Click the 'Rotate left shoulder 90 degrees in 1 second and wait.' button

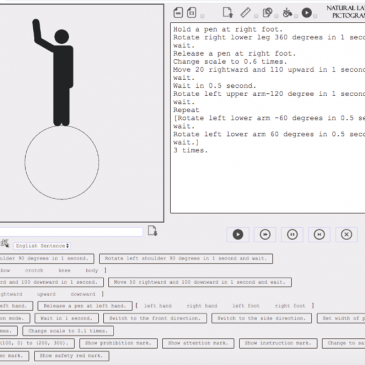click(x=186, y=258)
